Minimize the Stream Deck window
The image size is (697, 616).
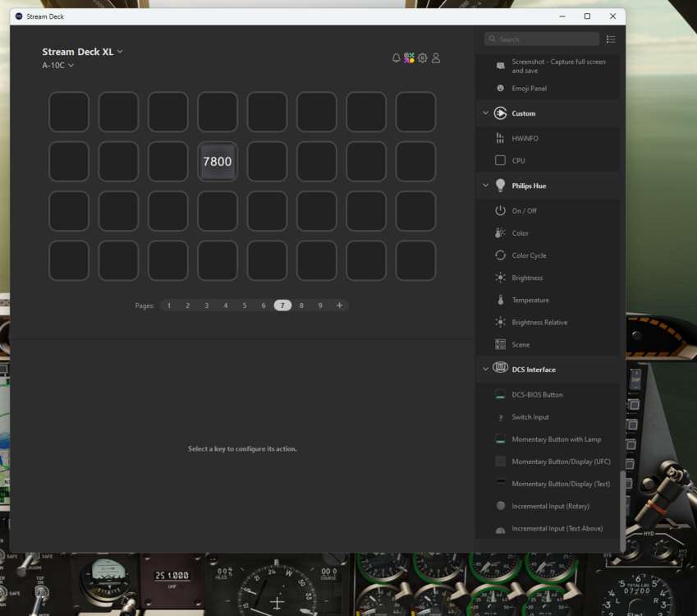(x=562, y=16)
